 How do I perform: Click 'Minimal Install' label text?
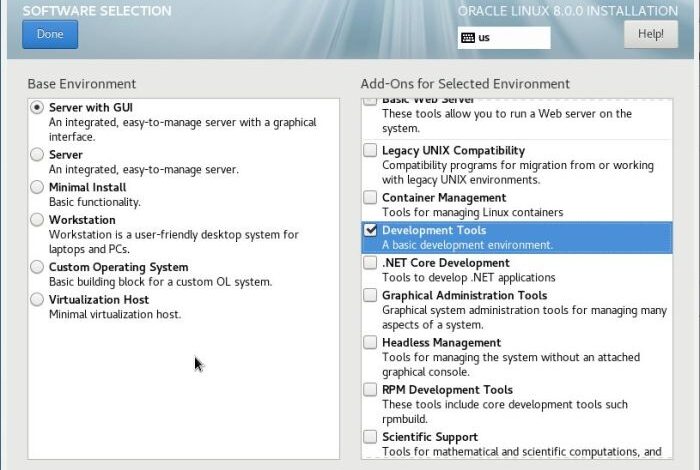click(x=88, y=187)
